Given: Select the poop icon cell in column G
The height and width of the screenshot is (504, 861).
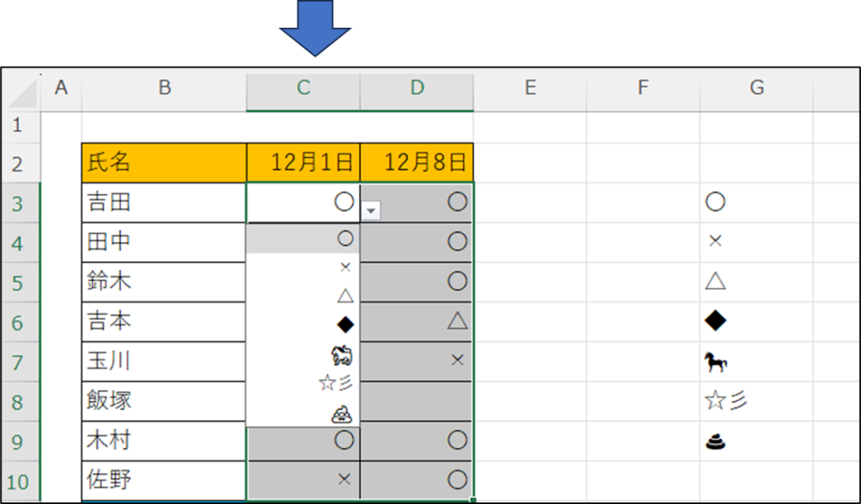Looking at the screenshot, I should pyautogui.click(x=756, y=442).
